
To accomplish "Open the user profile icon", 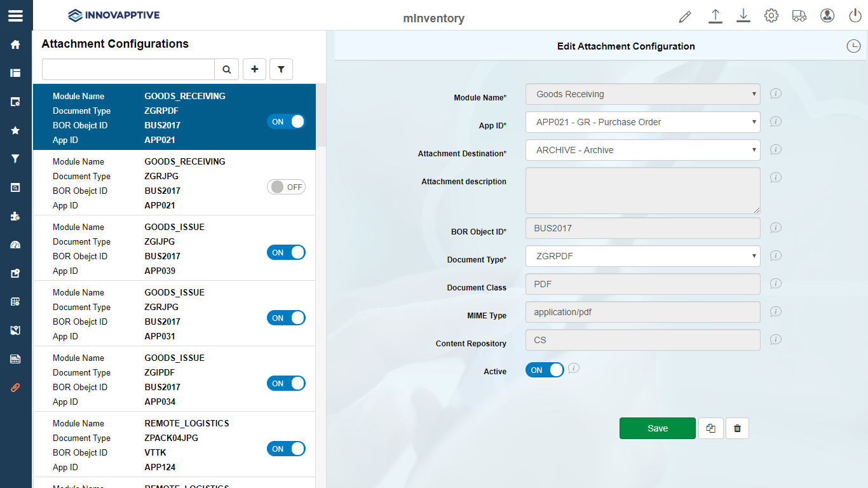I will (827, 15).
